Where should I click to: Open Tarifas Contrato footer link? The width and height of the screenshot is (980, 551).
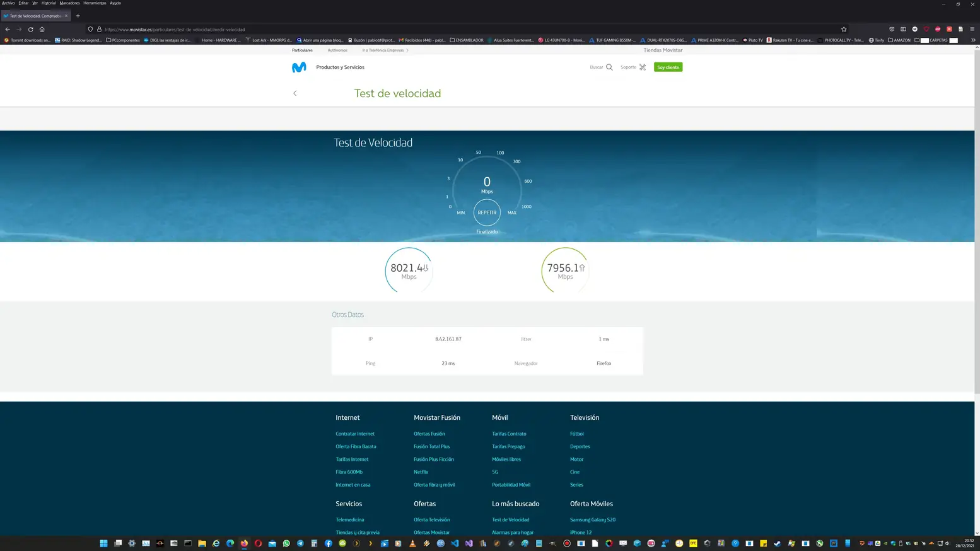click(x=509, y=434)
